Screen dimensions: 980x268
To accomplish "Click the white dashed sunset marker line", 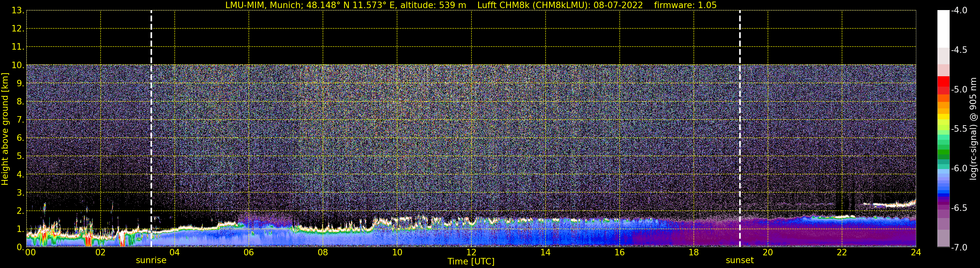I will 739,129.
